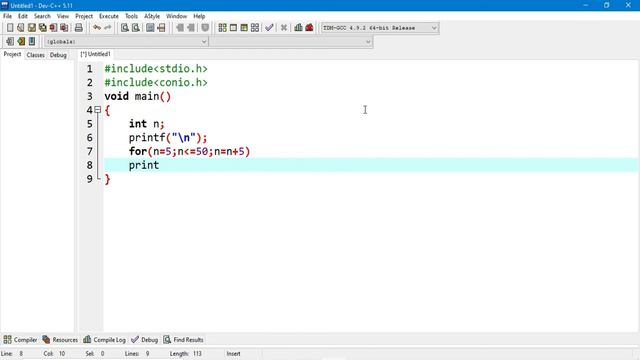Click the Print toolbar icon
This screenshot has width=640, height=360.
coord(78,28)
